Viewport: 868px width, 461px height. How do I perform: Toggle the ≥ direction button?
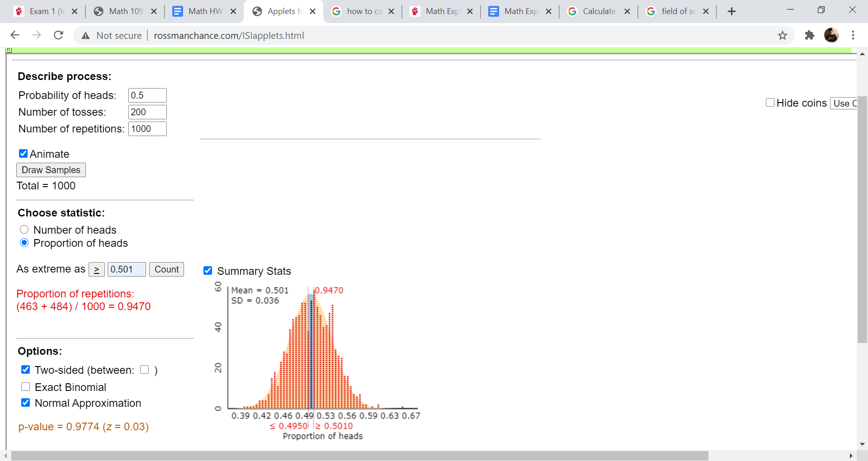pyautogui.click(x=97, y=269)
